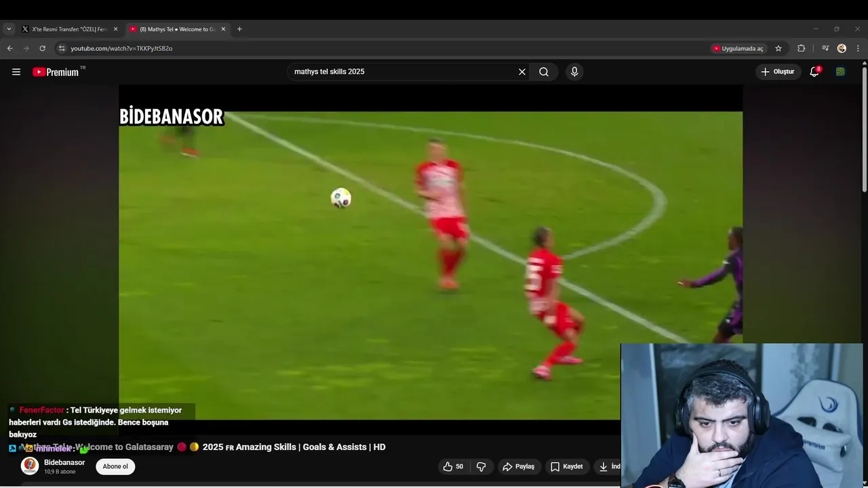
Task: Click the webcam overlay thumbnail
Action: 742,415
